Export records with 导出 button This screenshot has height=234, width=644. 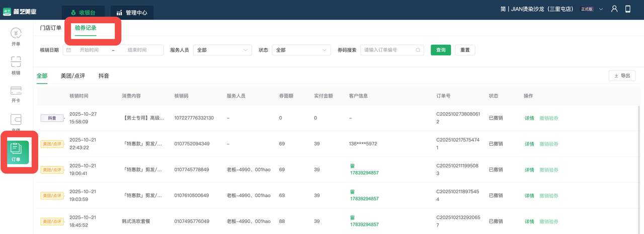pyautogui.click(x=622, y=76)
